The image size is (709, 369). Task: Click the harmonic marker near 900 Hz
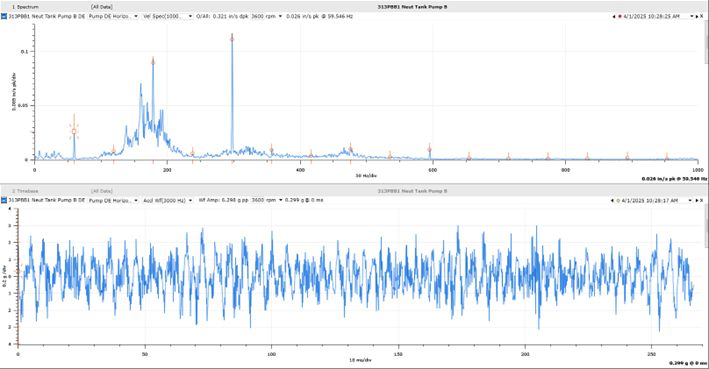[627, 157]
